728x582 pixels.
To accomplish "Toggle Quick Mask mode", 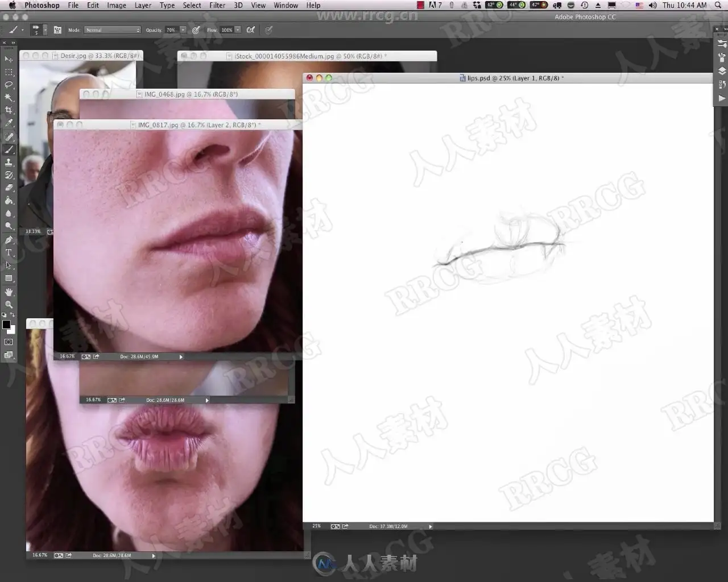I will [x=9, y=342].
